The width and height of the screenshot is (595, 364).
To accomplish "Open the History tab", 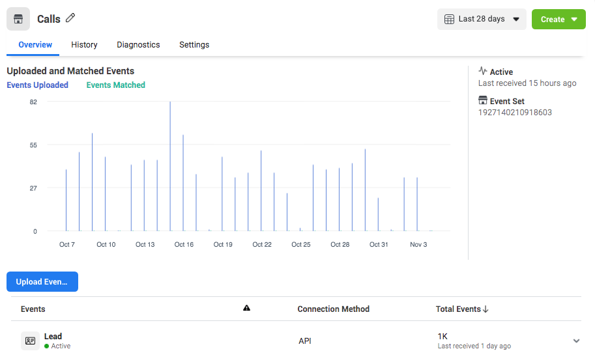I will [x=84, y=45].
